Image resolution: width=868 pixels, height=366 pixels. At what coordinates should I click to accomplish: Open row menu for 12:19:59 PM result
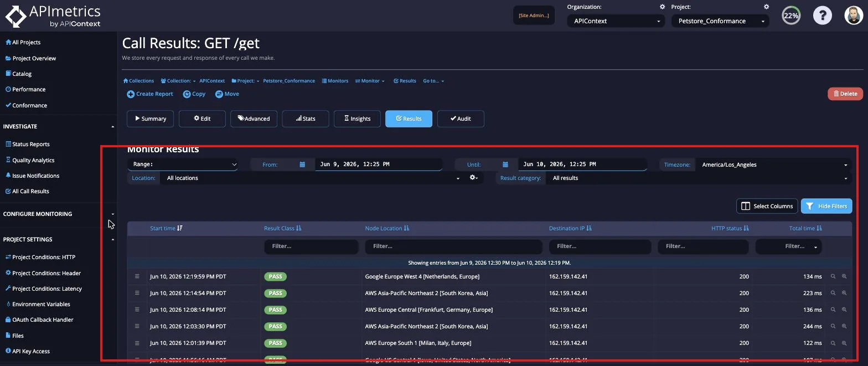coord(137,276)
